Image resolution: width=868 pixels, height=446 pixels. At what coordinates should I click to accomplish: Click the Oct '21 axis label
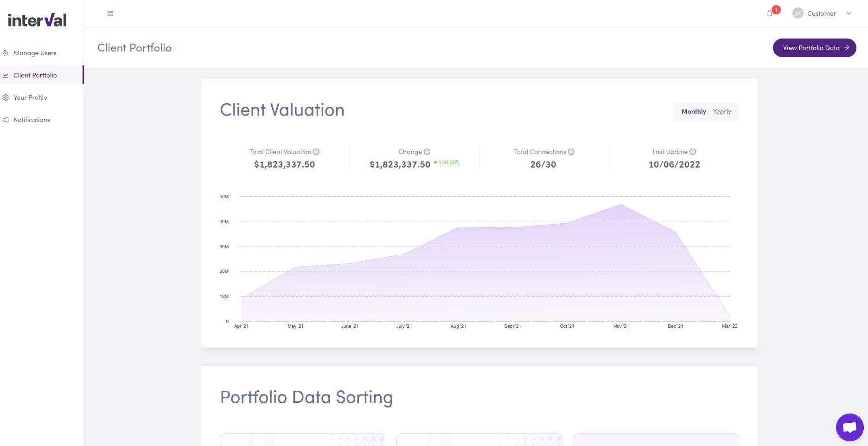click(567, 326)
